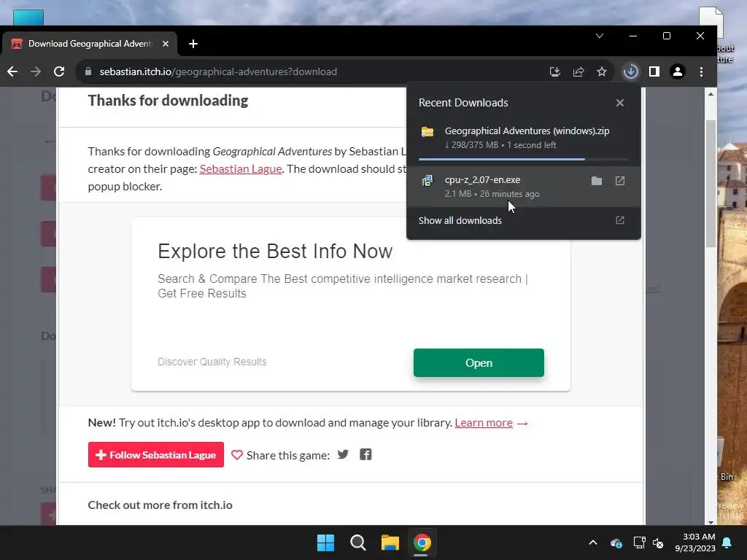Image resolution: width=747 pixels, height=560 pixels.
Task: Click the zip download progress bar
Action: [523, 159]
